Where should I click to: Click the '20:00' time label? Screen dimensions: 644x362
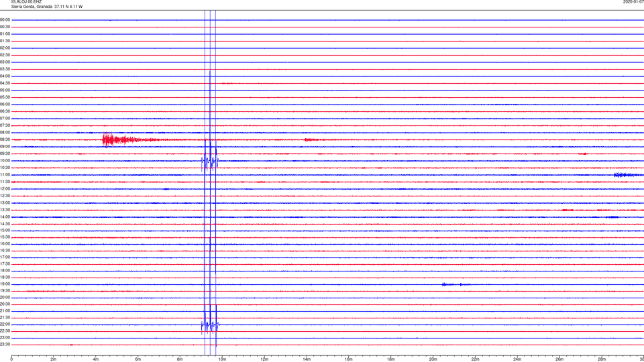click(x=5, y=298)
